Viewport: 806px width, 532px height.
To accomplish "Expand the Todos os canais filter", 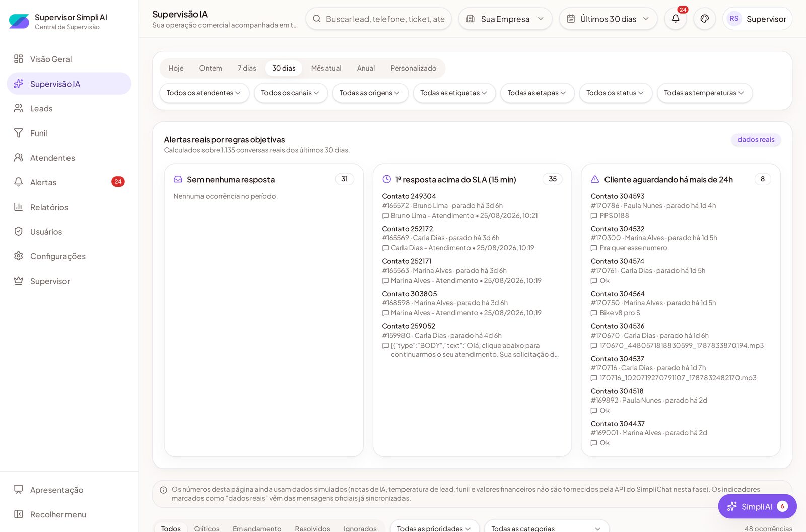I will click(291, 93).
